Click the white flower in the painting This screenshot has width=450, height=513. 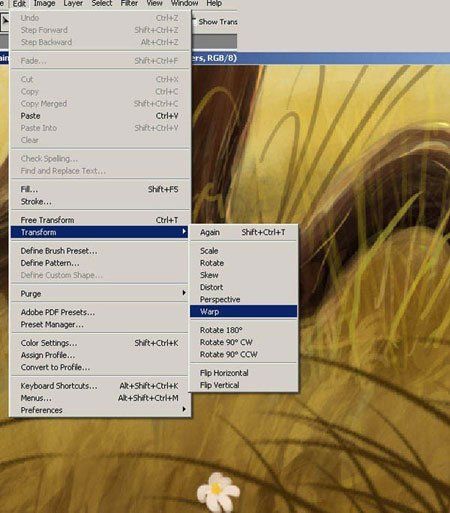pyautogui.click(x=218, y=492)
